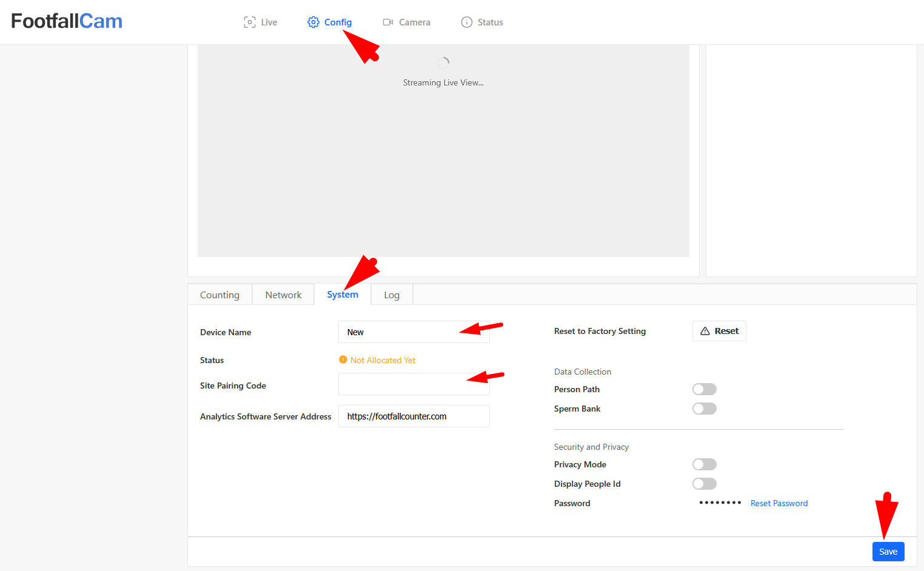Image resolution: width=924 pixels, height=571 pixels.
Task: Turn on Privacy Mode
Action: [x=704, y=464]
